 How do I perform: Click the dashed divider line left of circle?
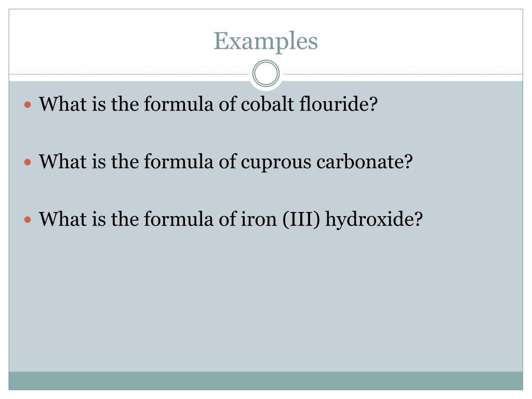(129, 74)
